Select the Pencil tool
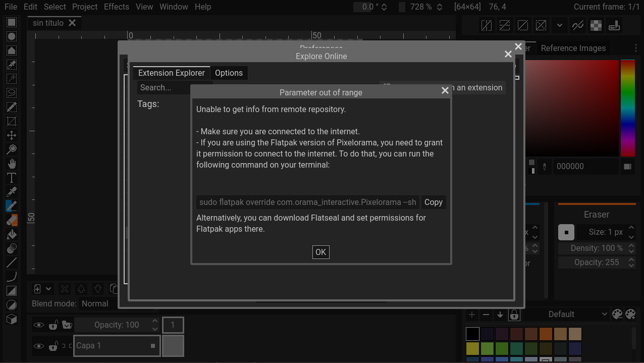This screenshot has height=363, width=644. [11, 206]
